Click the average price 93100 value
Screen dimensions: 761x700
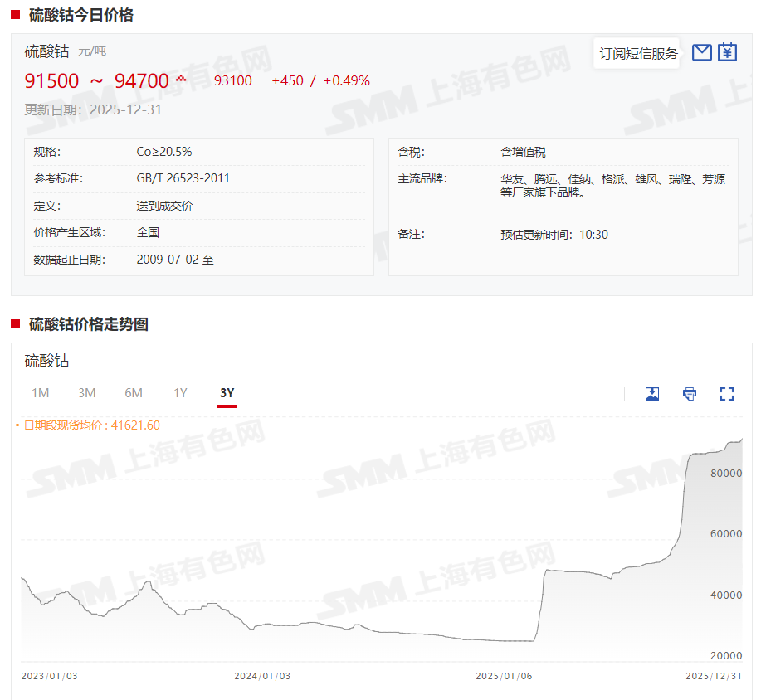(x=233, y=80)
